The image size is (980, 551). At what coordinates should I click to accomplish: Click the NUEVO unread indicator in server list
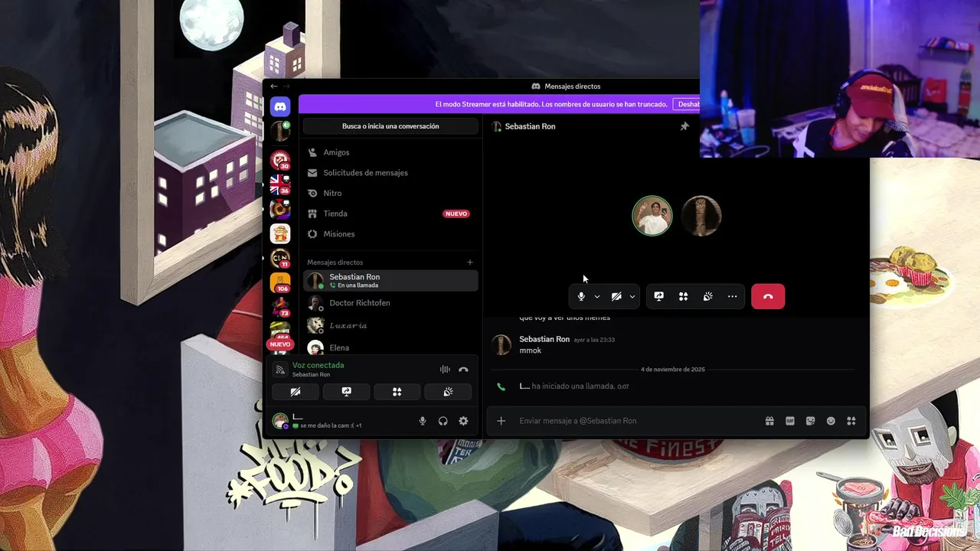coord(280,344)
